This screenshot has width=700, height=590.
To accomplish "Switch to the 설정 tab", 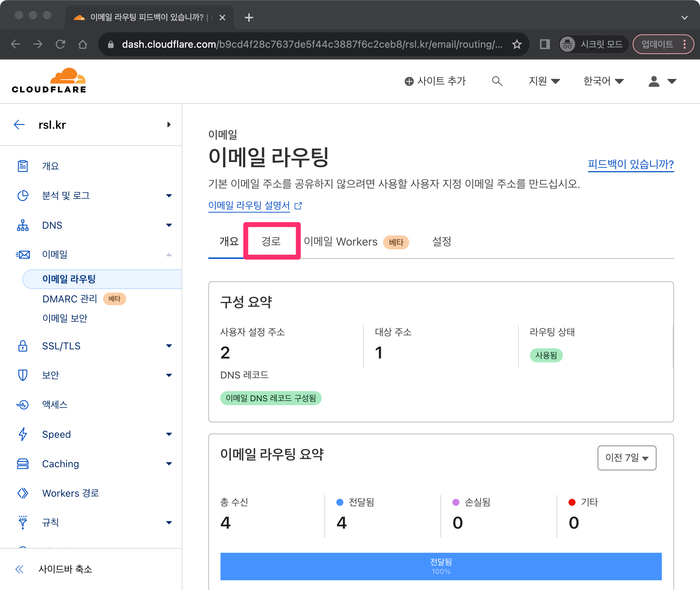I will 442,241.
